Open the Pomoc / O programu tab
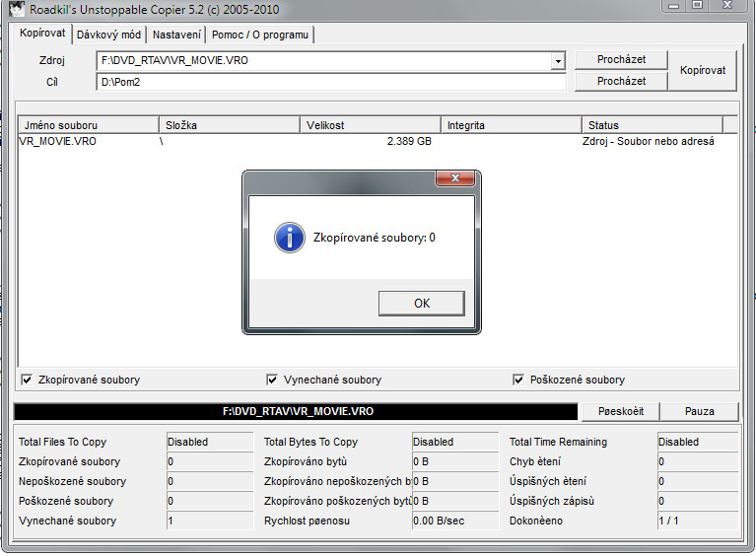 [x=260, y=35]
